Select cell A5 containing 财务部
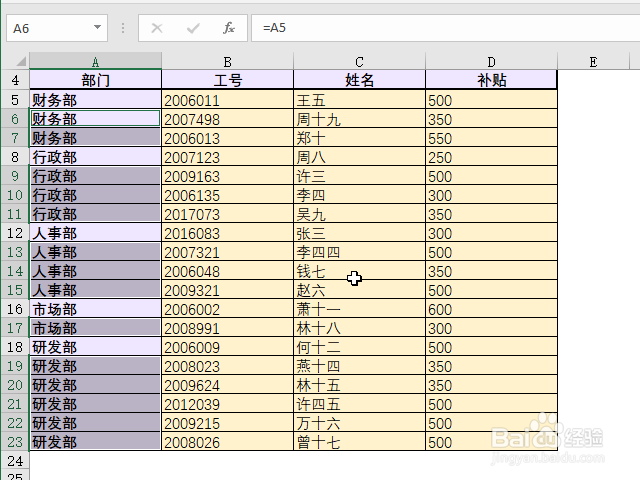 96,100
